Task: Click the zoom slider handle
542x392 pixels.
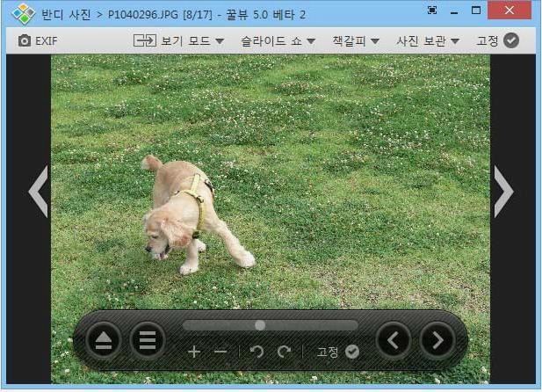Action: [260, 325]
